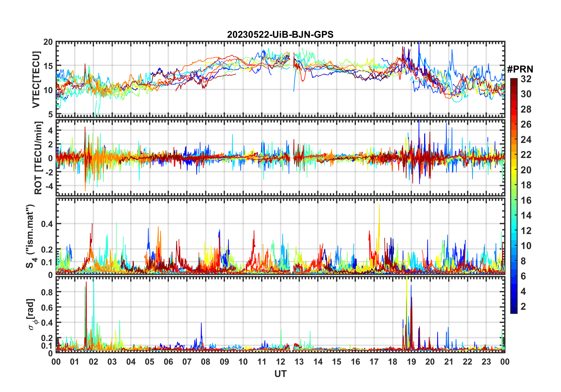Click the S4 axis tick label 0.4

[47, 224]
